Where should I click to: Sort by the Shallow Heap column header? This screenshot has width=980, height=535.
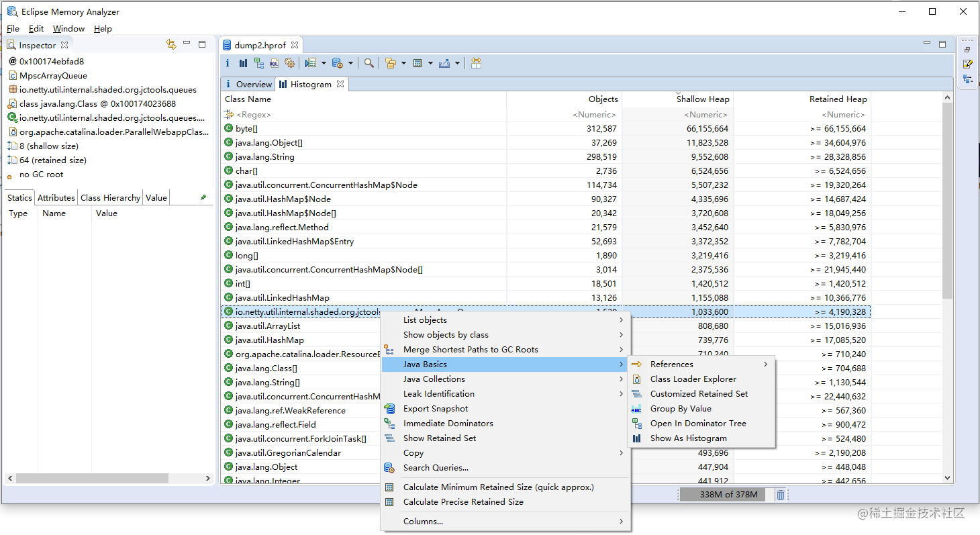678,99
